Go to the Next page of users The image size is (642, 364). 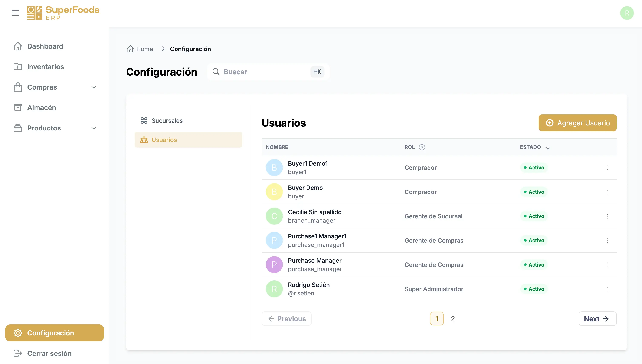click(x=597, y=319)
